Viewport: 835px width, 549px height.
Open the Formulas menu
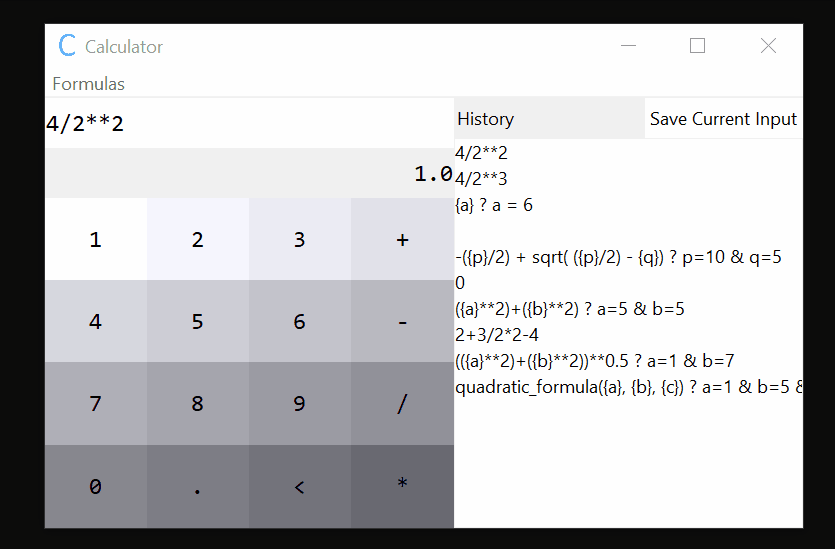[88, 84]
